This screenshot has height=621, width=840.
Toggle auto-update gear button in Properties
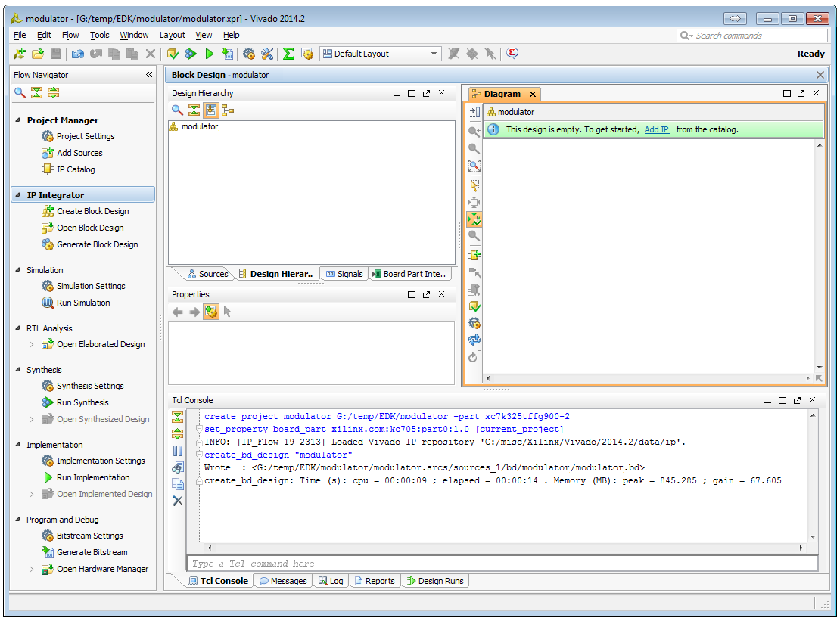point(211,312)
